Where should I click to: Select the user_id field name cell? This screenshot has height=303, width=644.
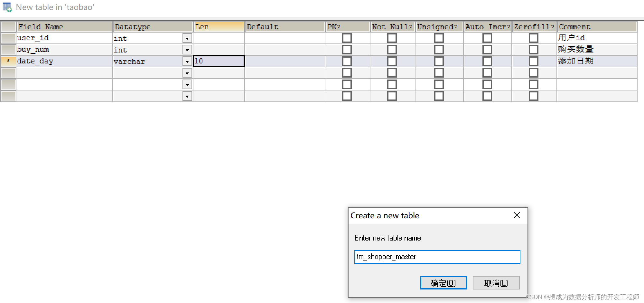point(64,38)
